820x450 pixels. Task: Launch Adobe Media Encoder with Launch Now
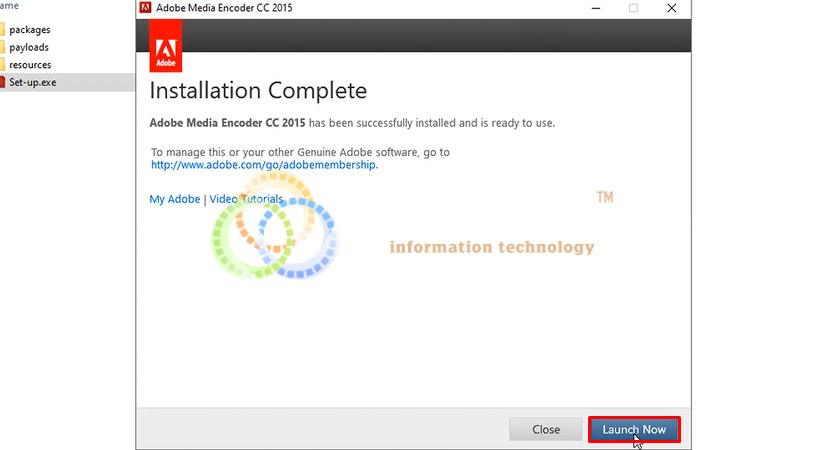[x=634, y=429]
